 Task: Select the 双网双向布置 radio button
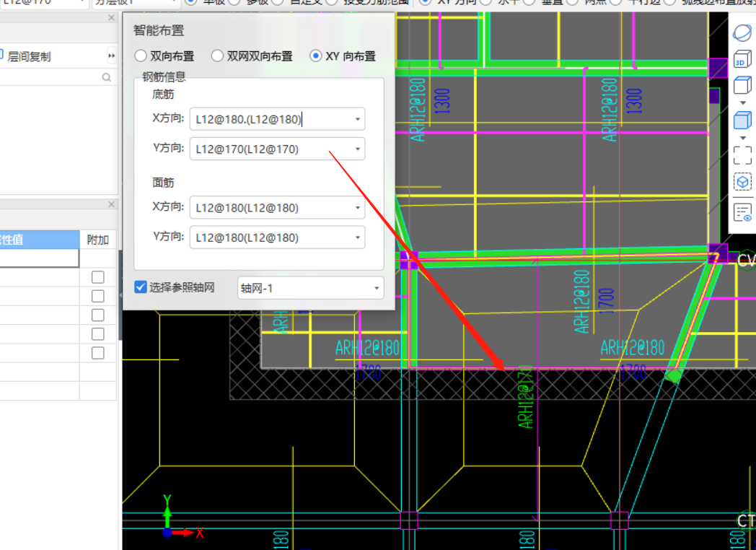tap(217, 56)
